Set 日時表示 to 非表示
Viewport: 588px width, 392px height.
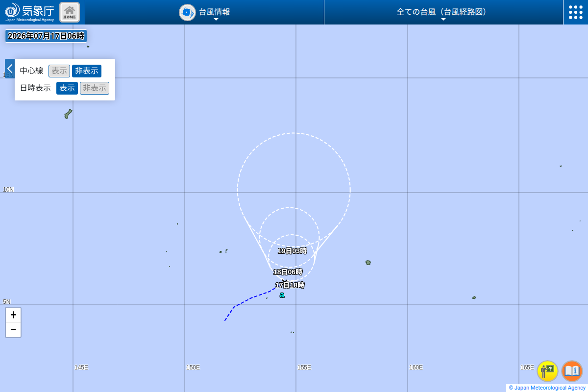95,88
